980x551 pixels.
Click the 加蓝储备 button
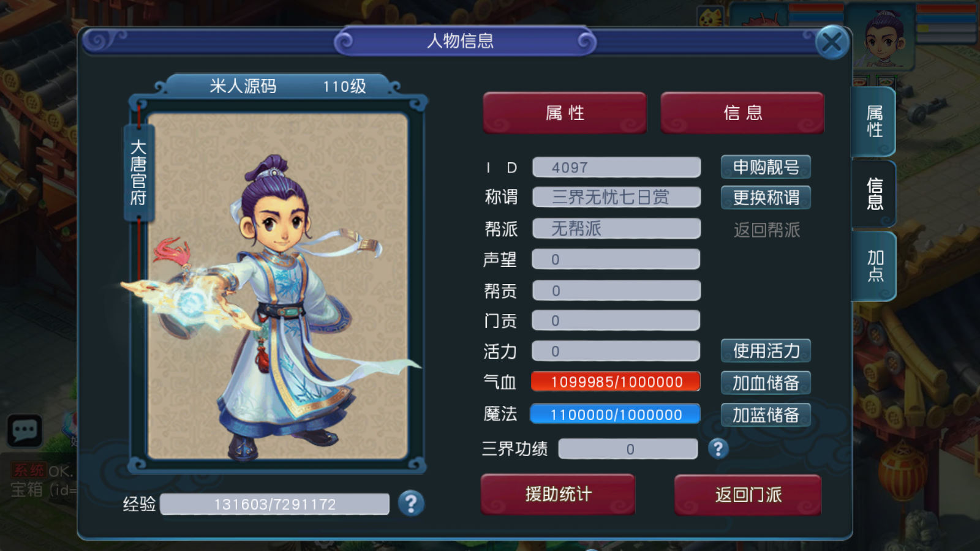(766, 415)
